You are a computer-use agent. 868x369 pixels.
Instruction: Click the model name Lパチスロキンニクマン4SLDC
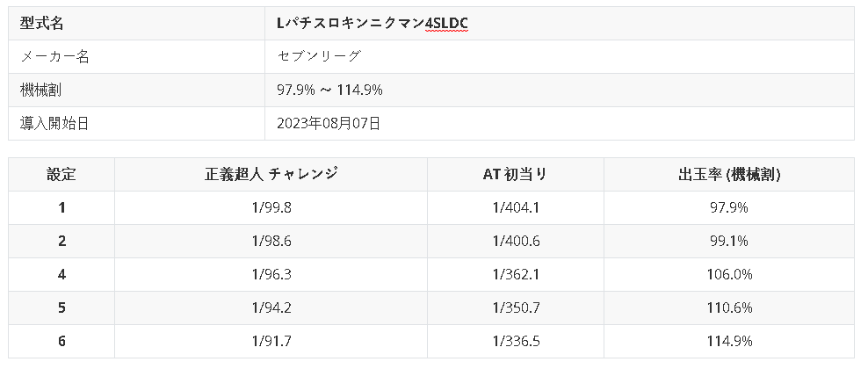click(373, 23)
